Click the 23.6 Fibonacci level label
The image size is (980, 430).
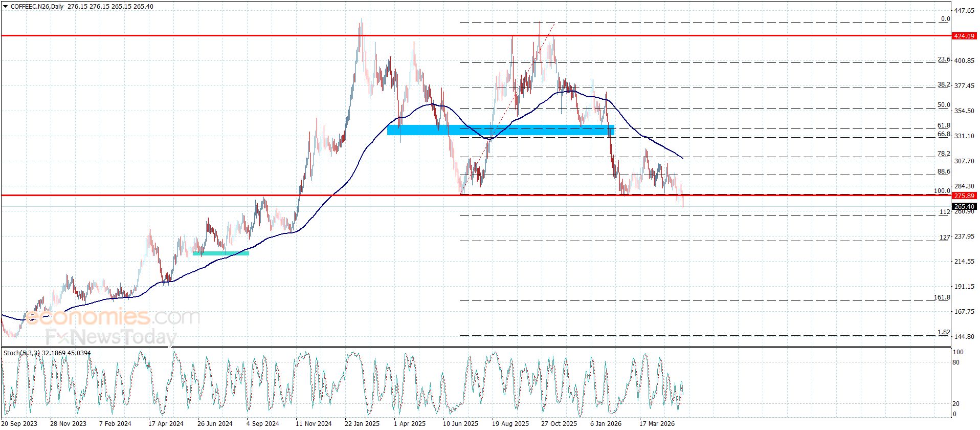tap(944, 59)
